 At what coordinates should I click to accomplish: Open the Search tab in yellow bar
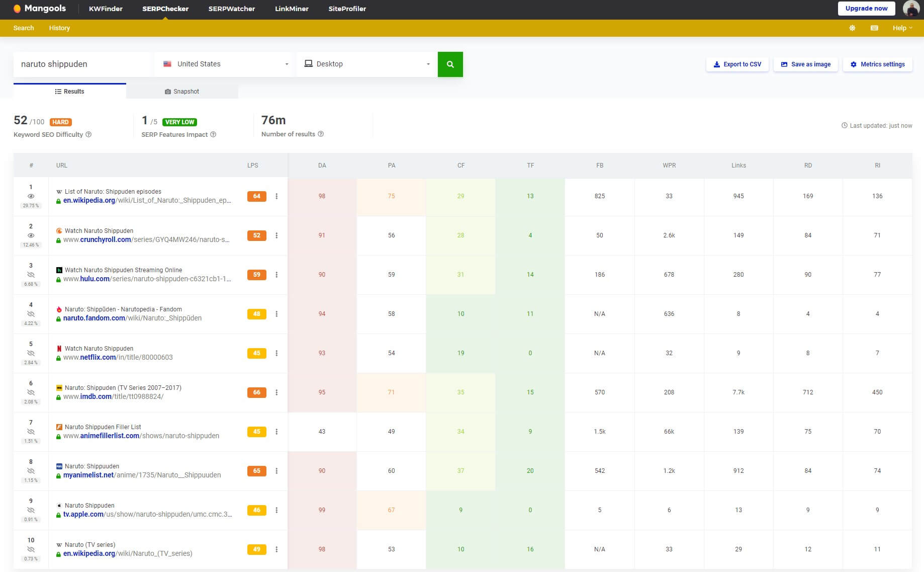[x=24, y=28]
